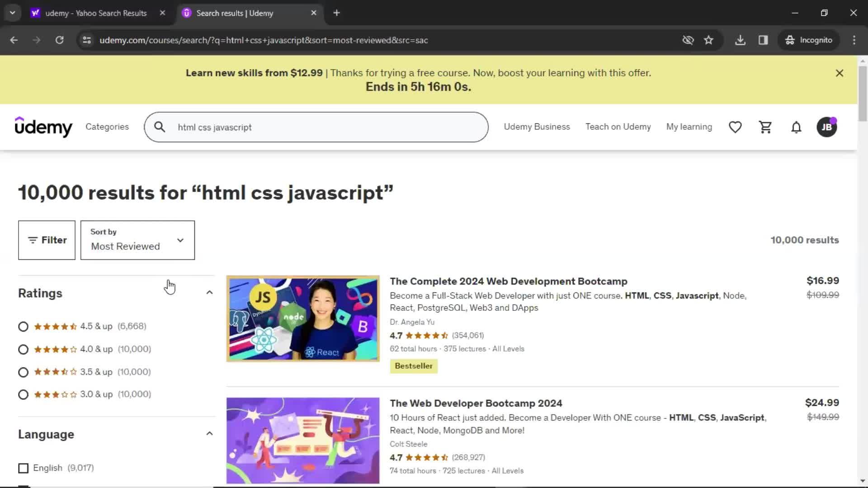Go to My learning
Screen dimensions: 868x488
(689, 127)
